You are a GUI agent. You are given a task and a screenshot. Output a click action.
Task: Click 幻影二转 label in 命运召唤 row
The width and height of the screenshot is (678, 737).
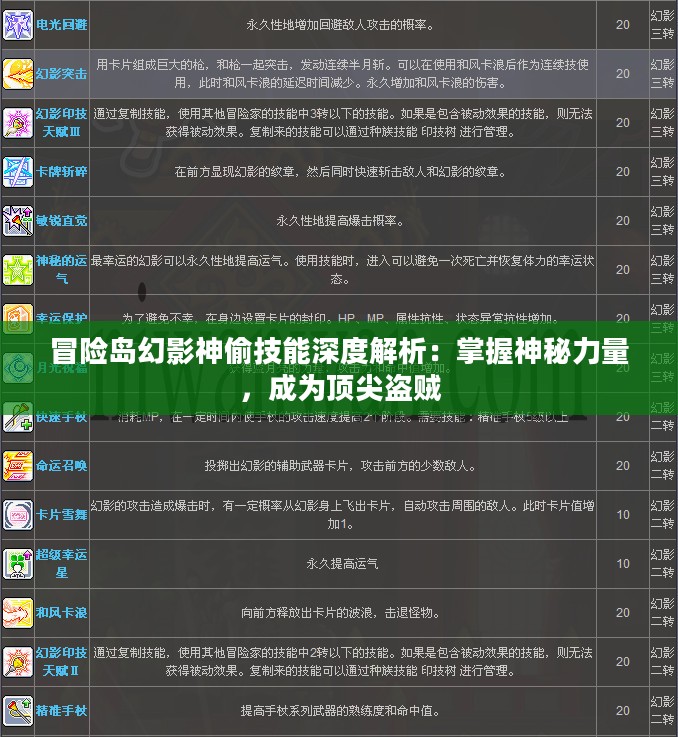662,466
